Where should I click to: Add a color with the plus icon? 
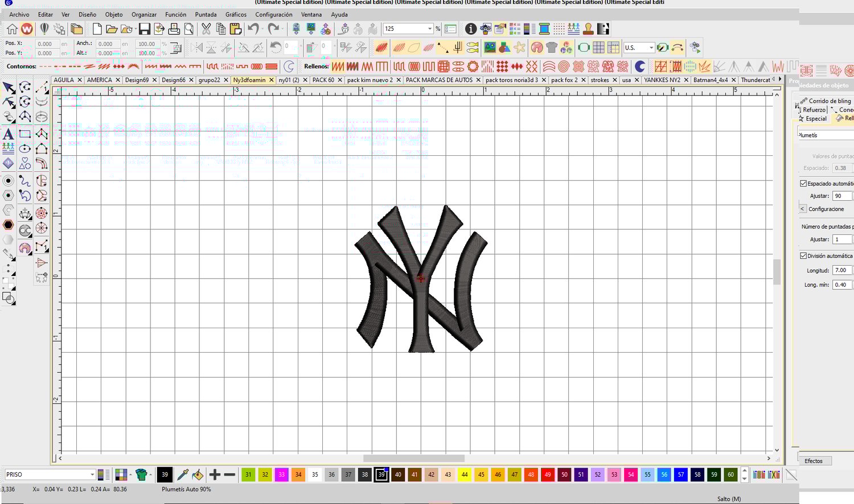tap(215, 474)
